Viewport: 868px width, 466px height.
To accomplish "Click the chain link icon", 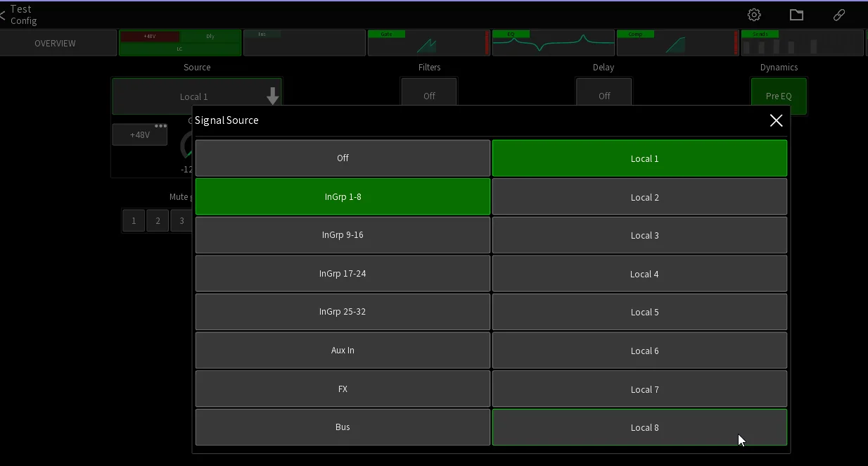I will (x=839, y=15).
